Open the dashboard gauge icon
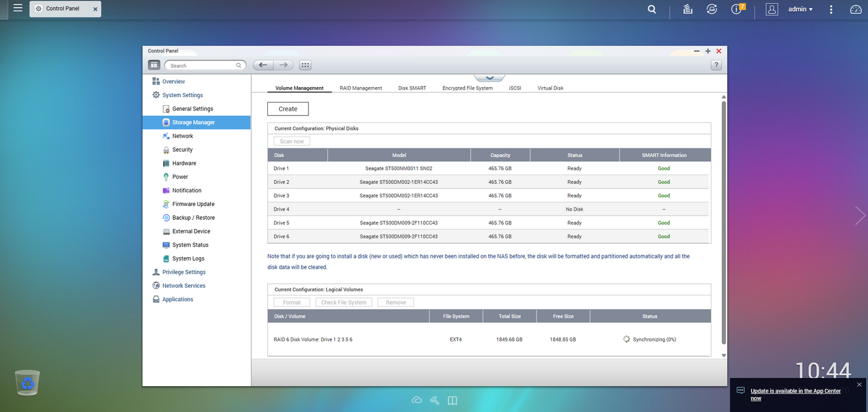This screenshot has width=868, height=412. pos(856,9)
